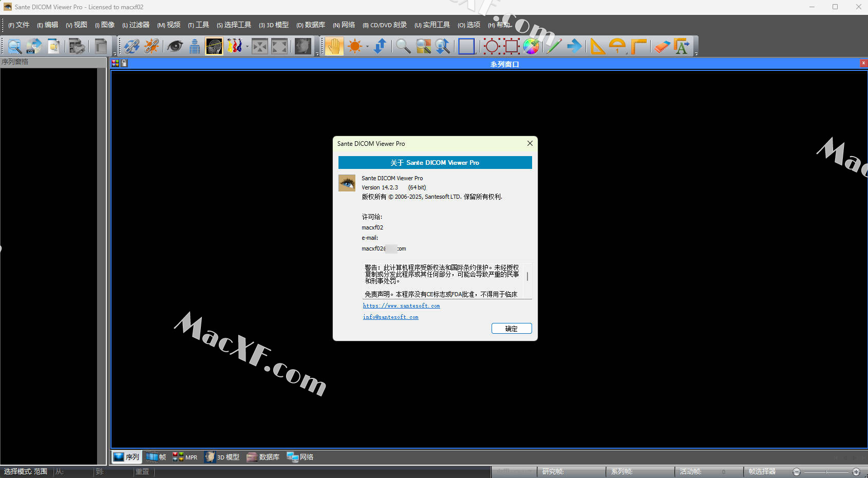Select the eraser tool

point(662,46)
